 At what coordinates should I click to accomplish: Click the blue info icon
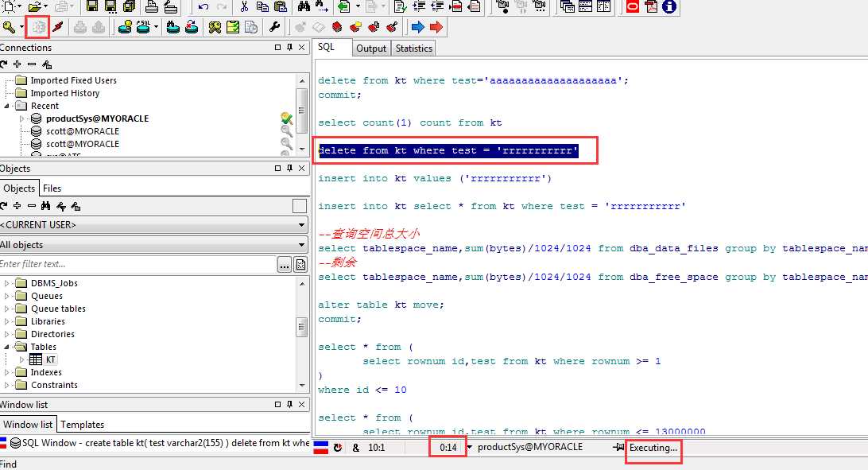[x=669, y=6]
